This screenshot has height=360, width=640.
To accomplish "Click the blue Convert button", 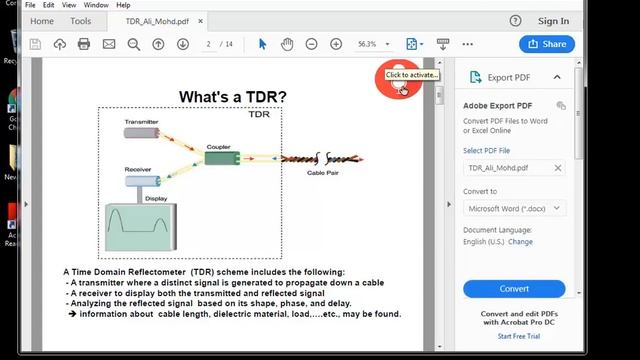I will coord(514,289).
